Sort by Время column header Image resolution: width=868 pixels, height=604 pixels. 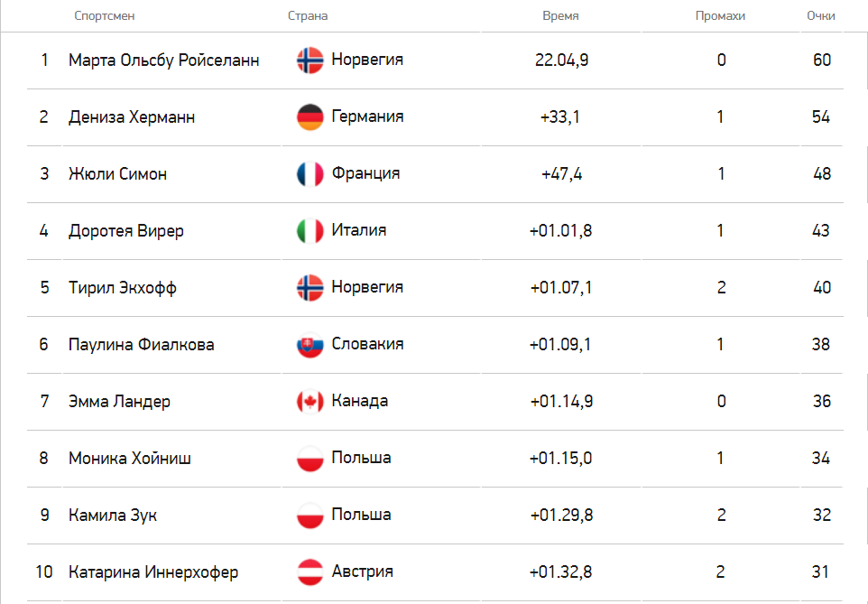tap(560, 16)
